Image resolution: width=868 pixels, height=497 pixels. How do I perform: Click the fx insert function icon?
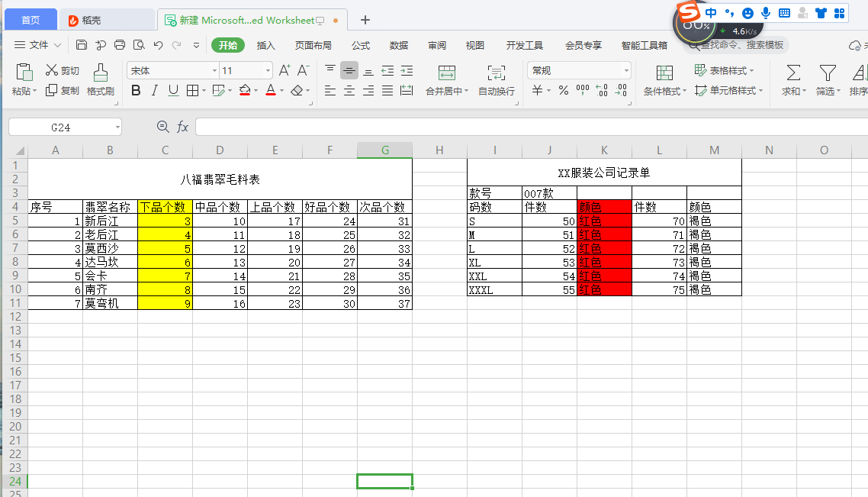(183, 127)
